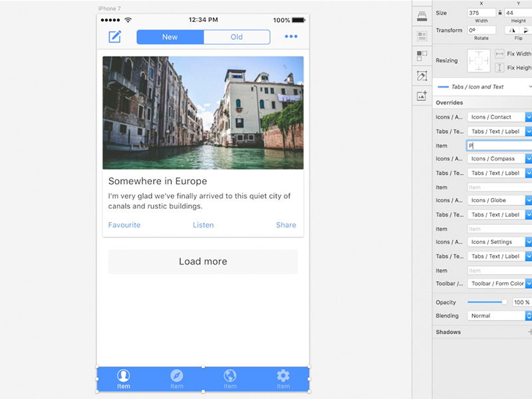Select the globe tab icon
This screenshot has width=532, height=399.
click(229, 376)
